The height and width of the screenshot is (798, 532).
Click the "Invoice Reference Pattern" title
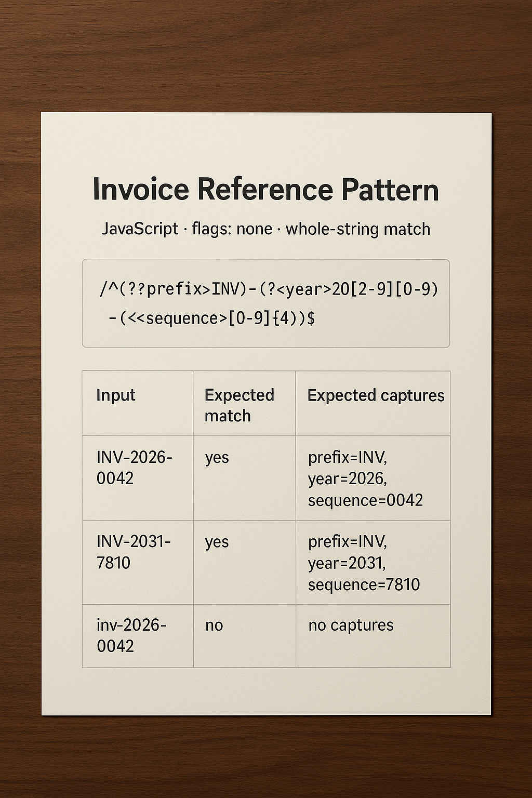pos(265,189)
